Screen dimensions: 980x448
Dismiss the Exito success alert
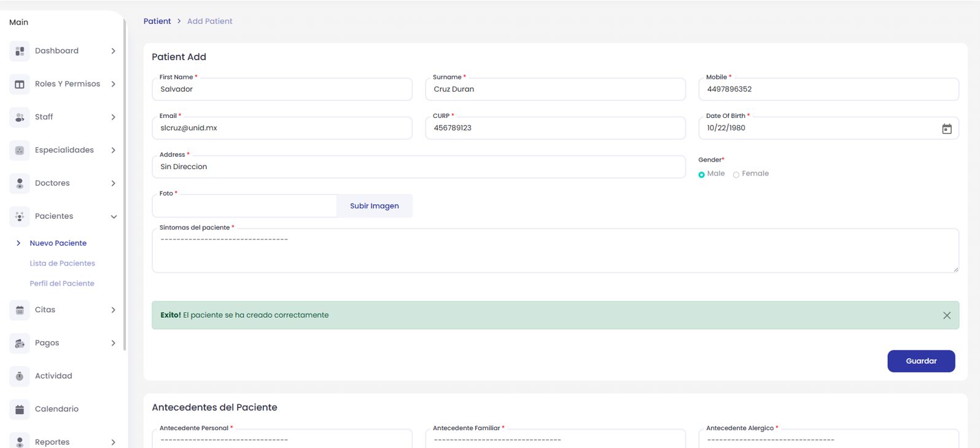pyautogui.click(x=947, y=315)
